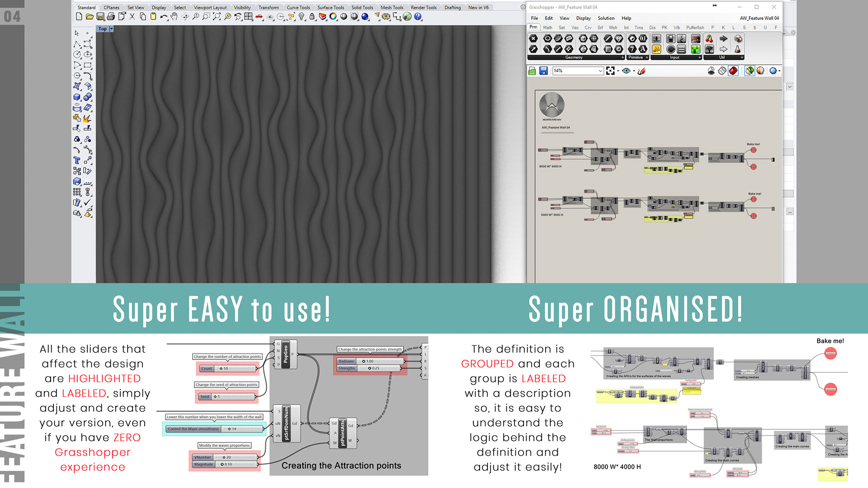Select the Circle tool in sidebar

point(77,55)
